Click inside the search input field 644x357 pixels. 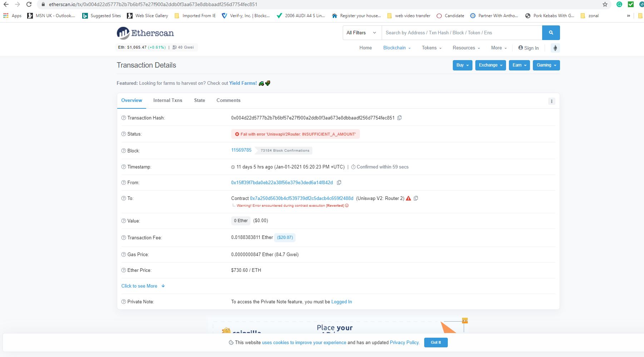(461, 33)
